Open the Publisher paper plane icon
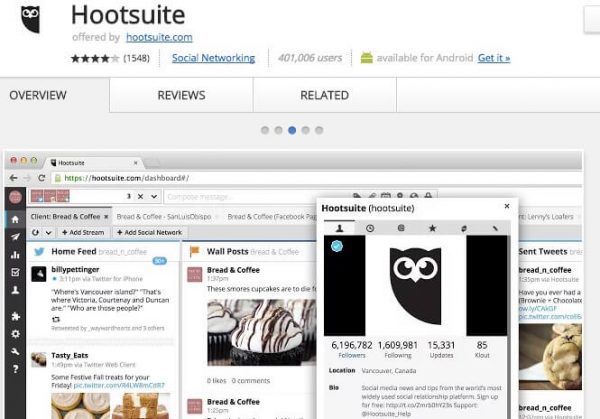Image resolution: width=600 pixels, height=419 pixels. tap(15, 237)
